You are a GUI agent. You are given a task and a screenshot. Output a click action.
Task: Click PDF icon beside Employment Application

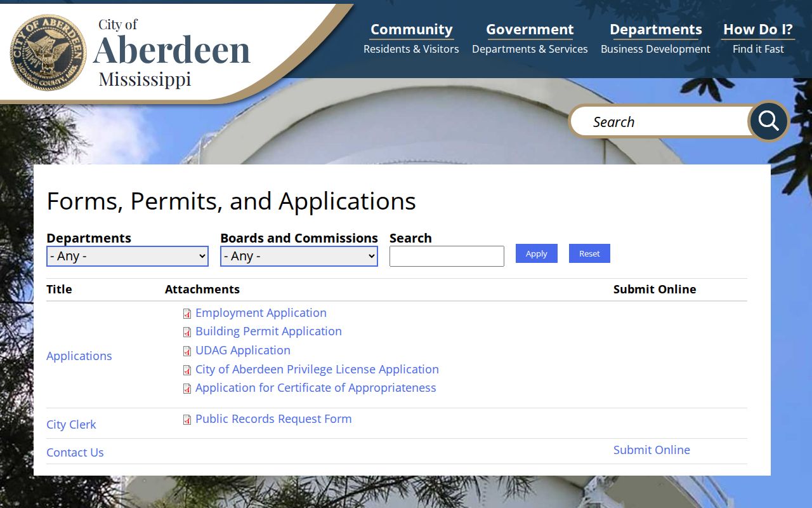(x=187, y=314)
